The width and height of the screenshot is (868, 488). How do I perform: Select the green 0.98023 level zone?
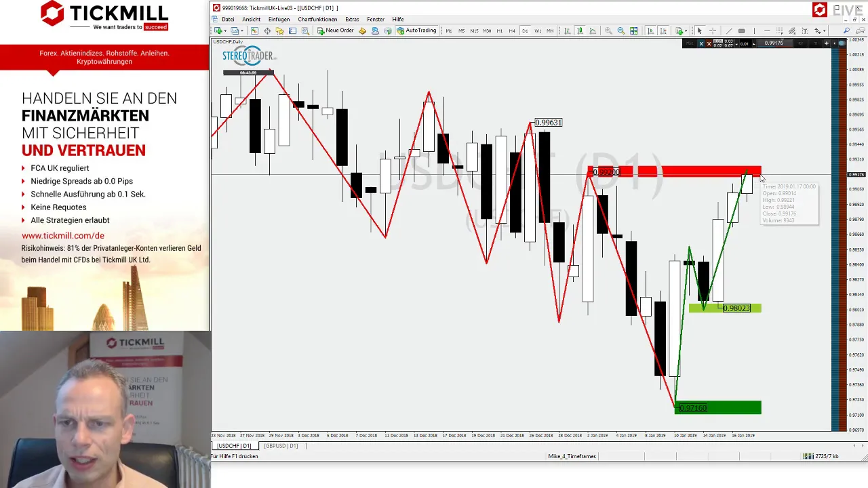725,308
